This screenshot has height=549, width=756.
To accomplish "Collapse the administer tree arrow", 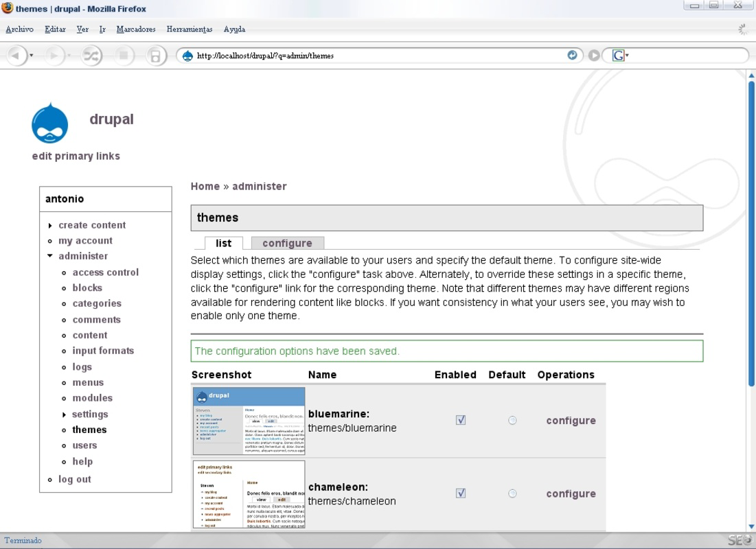I will (x=50, y=256).
